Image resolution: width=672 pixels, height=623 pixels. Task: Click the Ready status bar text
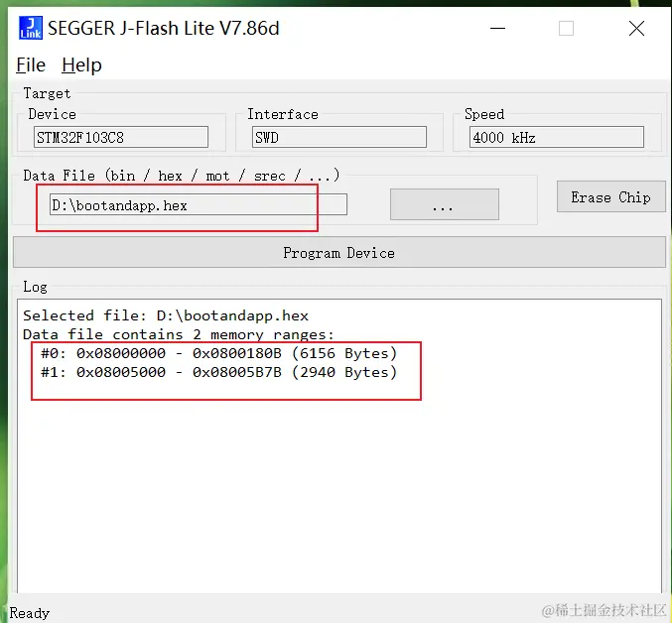tap(30, 613)
